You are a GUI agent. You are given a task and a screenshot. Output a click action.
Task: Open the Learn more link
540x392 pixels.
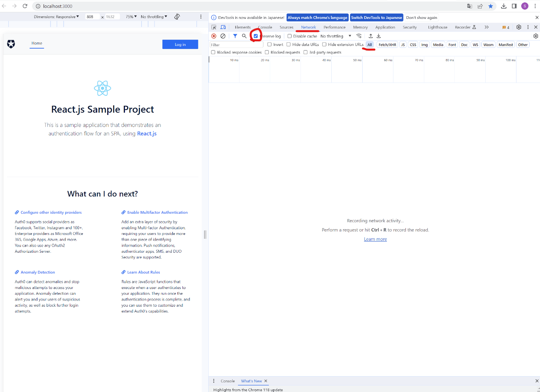(375, 239)
